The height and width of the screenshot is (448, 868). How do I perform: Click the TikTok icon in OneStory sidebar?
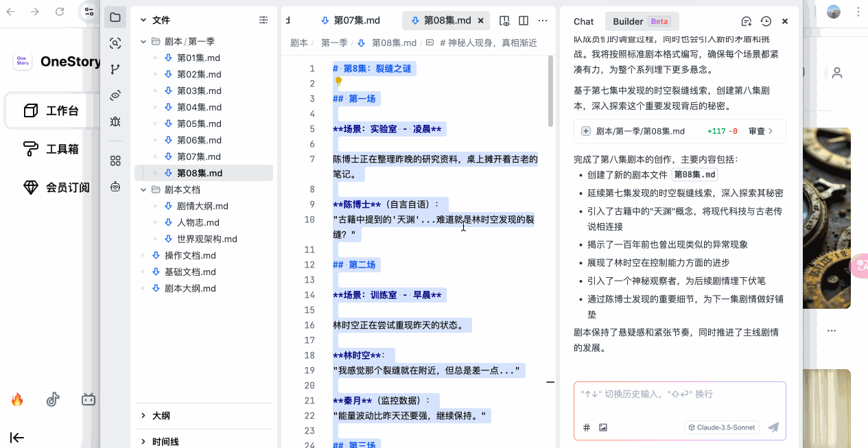click(x=53, y=400)
